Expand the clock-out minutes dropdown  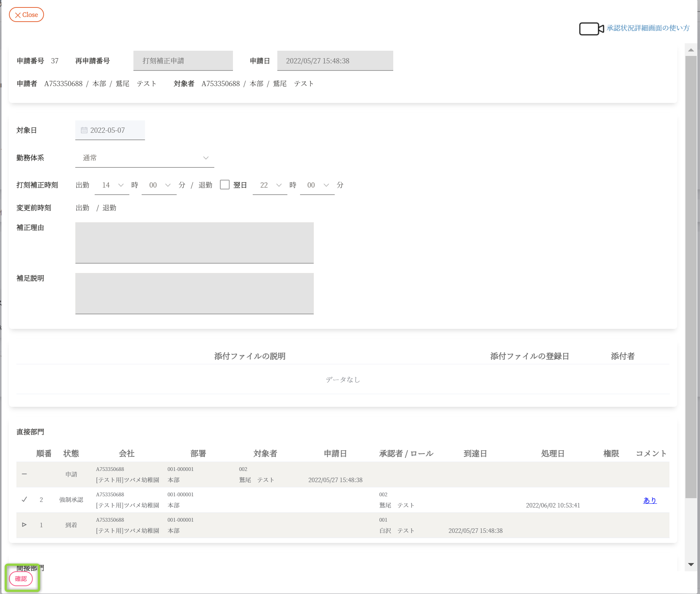pyautogui.click(x=317, y=185)
